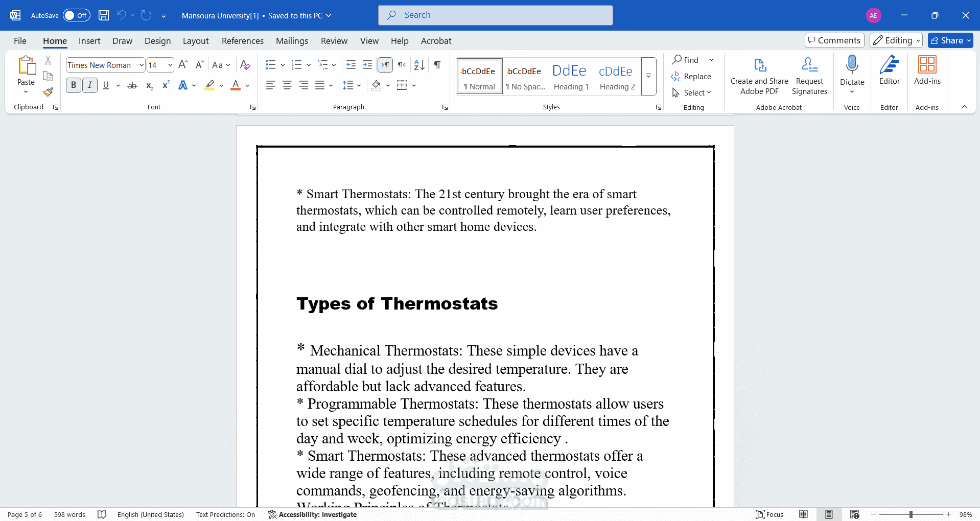The image size is (980, 521).
Task: Apply strikethrough formatting
Action: 132,85
